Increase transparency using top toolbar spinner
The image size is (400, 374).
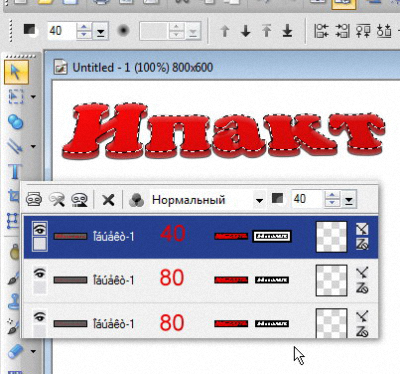84,27
